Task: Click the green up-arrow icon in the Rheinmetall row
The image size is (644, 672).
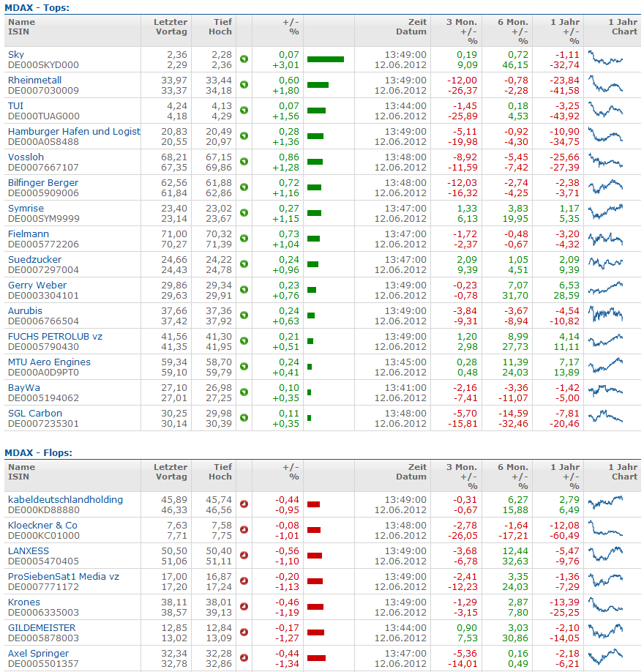Action: click(x=244, y=85)
